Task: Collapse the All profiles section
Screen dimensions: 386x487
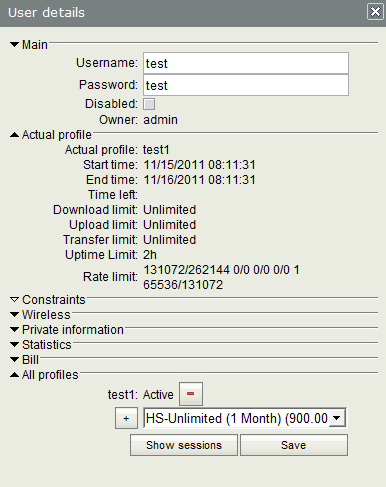Action: click(x=14, y=375)
